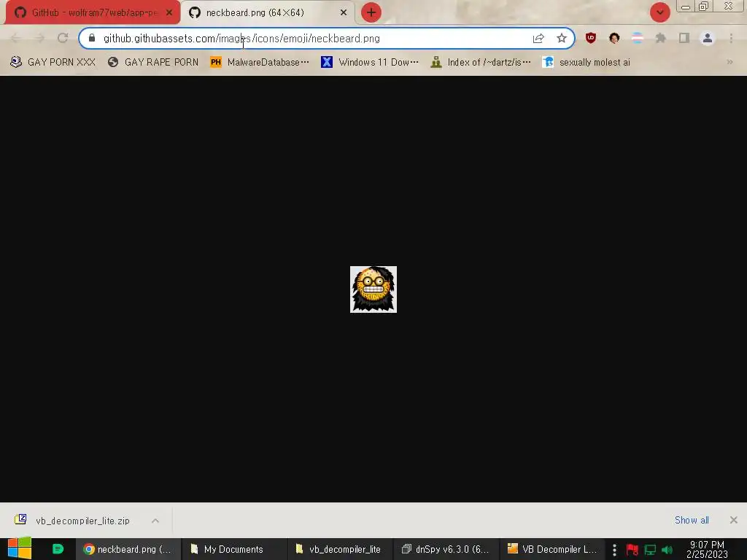The width and height of the screenshot is (747, 560).
Task: Close the GitHub wolfram77web tab
Action: click(x=169, y=12)
